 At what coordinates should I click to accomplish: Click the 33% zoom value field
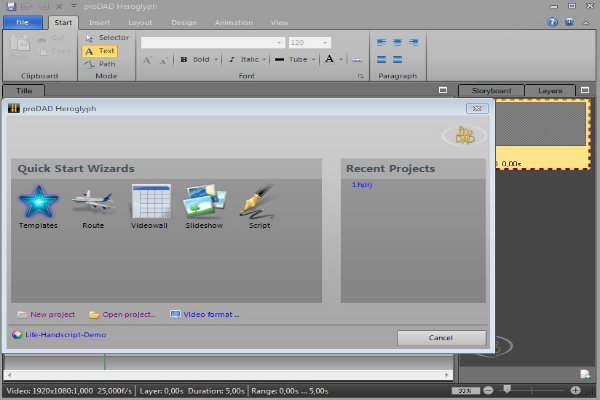coord(465,391)
